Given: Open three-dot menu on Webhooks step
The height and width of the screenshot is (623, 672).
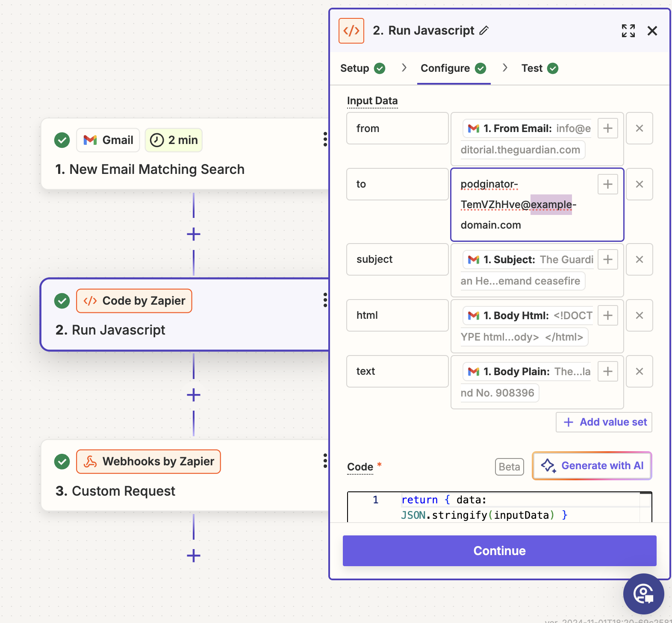Looking at the screenshot, I should coord(325,461).
